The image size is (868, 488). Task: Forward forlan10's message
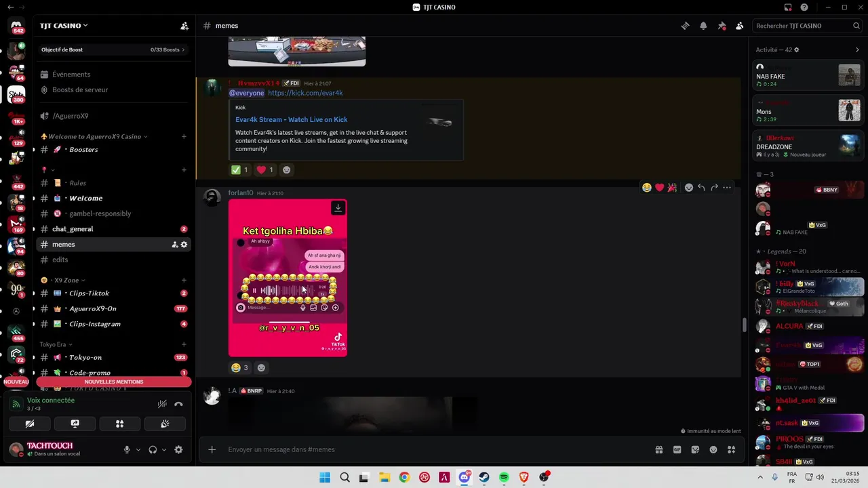[714, 188]
